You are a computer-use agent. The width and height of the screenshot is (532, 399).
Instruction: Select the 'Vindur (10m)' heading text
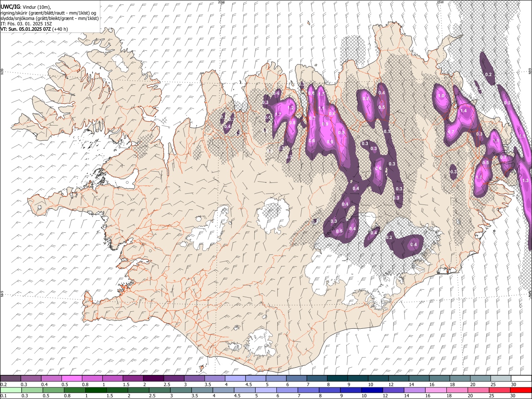click(x=36, y=7)
